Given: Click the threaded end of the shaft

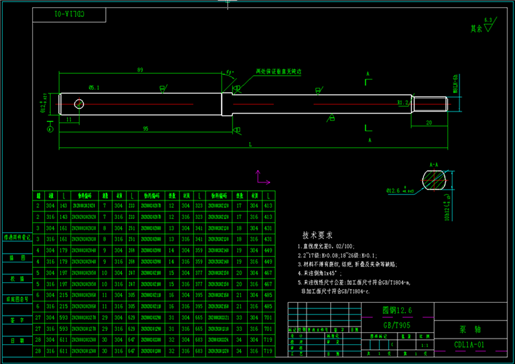Looking at the screenshot, I should 430,104.
